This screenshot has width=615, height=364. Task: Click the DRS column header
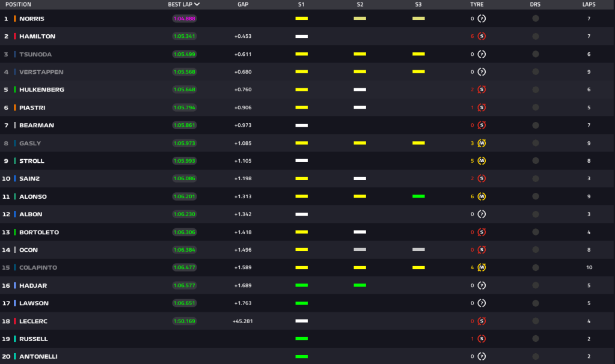[535, 4]
